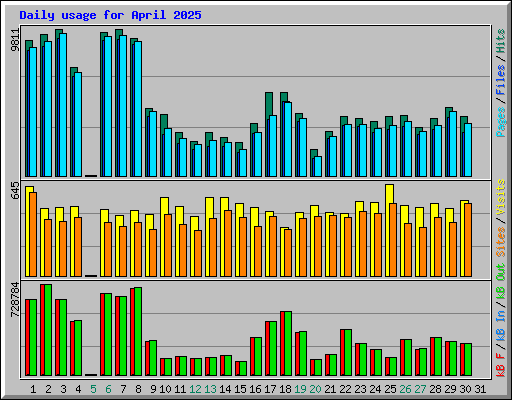Click the 'Daily usage for April 2025' title
The width and height of the screenshot is (512, 400).
(110, 15)
